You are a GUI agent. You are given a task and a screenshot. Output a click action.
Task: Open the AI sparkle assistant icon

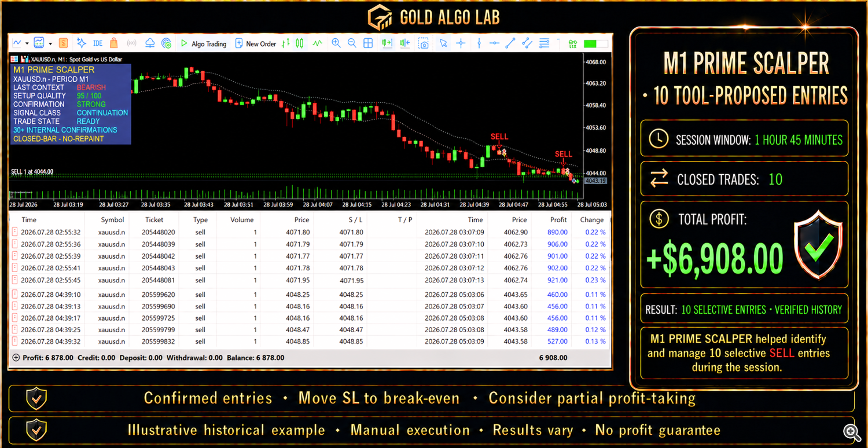[82, 43]
